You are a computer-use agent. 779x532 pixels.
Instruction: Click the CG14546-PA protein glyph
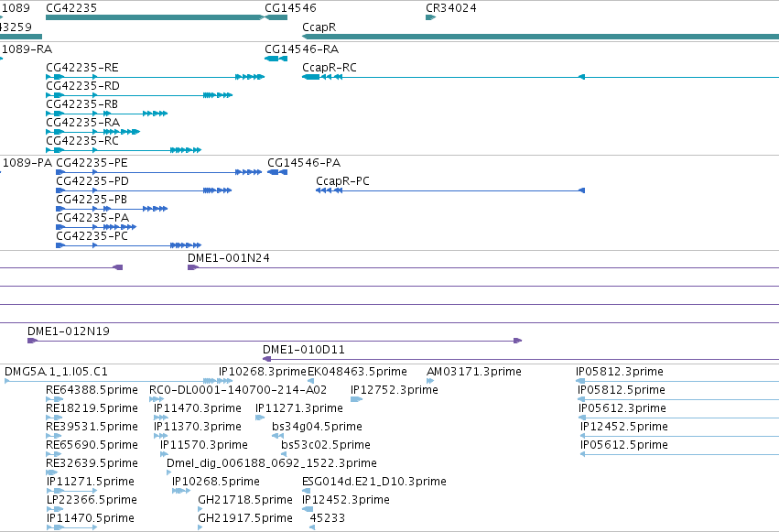[x=277, y=172]
